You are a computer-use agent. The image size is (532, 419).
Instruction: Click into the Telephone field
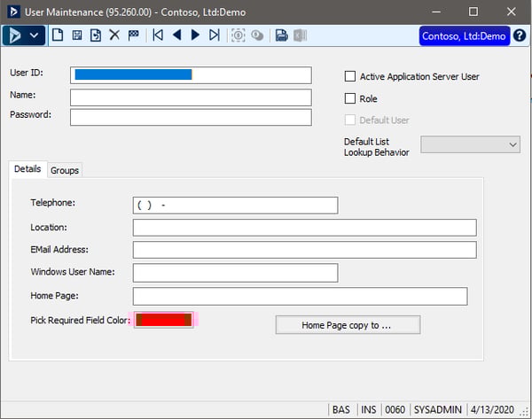click(236, 206)
